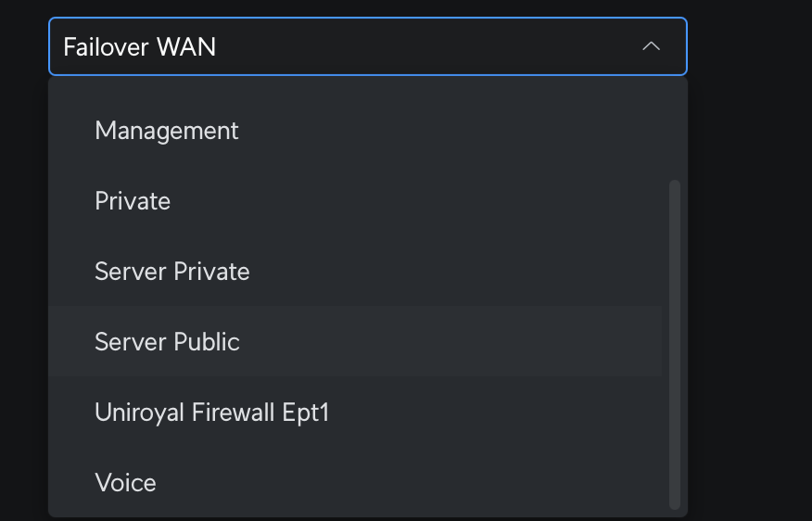Choose the Private option
The width and height of the screenshot is (812, 521).
coord(133,201)
